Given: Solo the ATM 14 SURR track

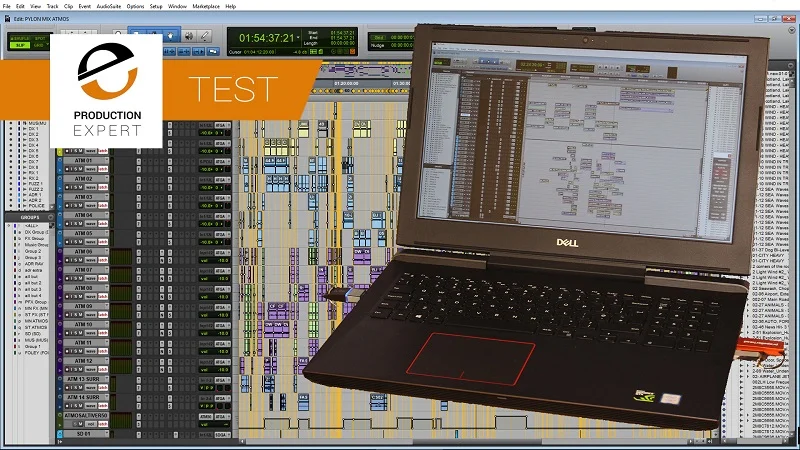Looking at the screenshot, I should pyautogui.click(x=74, y=406).
